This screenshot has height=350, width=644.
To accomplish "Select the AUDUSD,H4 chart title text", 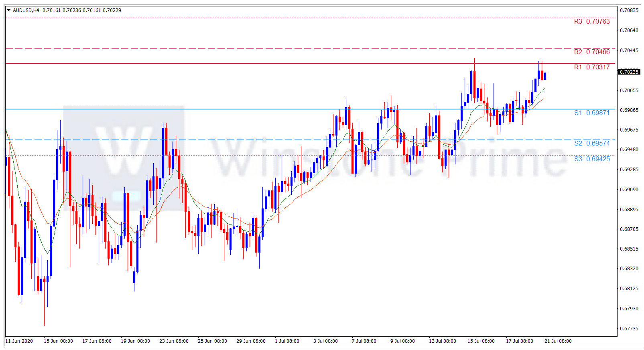I will coord(26,10).
